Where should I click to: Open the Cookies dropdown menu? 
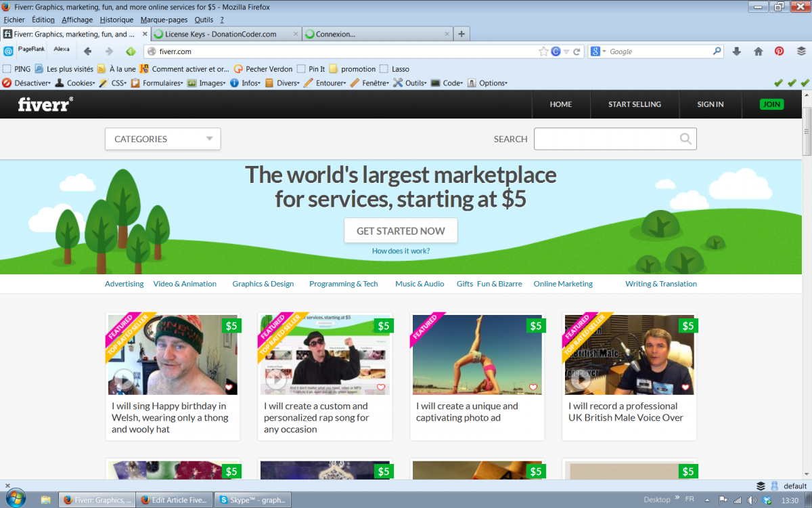point(76,83)
